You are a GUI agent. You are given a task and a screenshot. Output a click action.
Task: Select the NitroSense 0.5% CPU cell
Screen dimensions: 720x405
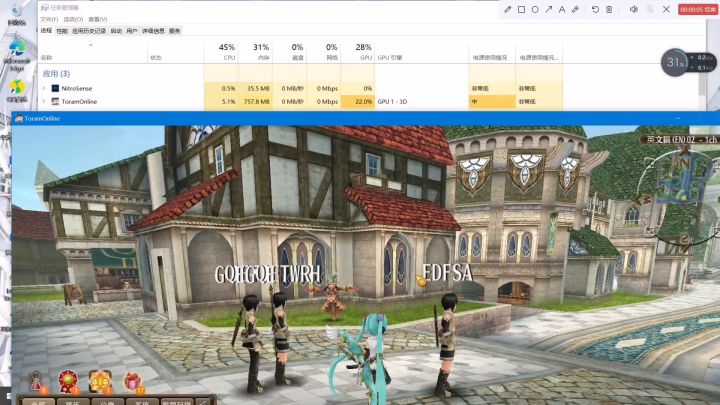pyautogui.click(x=221, y=88)
